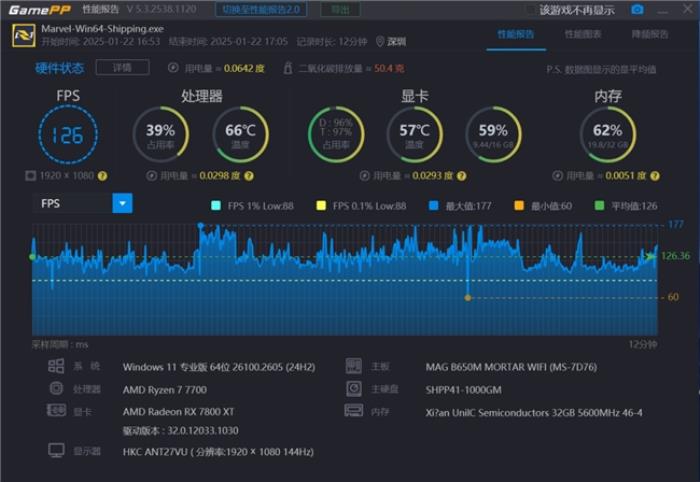Click the memory module icon beside Xi?an UnilC

point(354,410)
